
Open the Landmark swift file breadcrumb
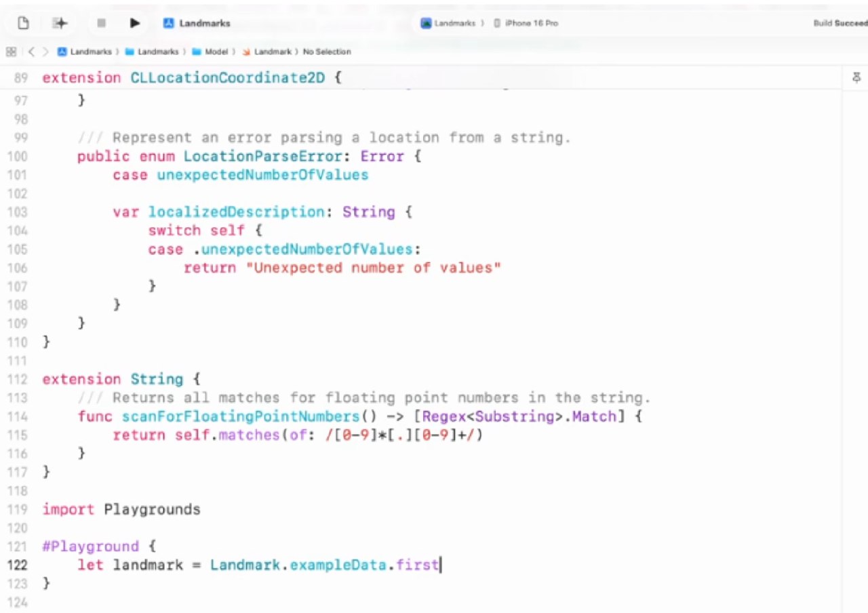(x=272, y=52)
